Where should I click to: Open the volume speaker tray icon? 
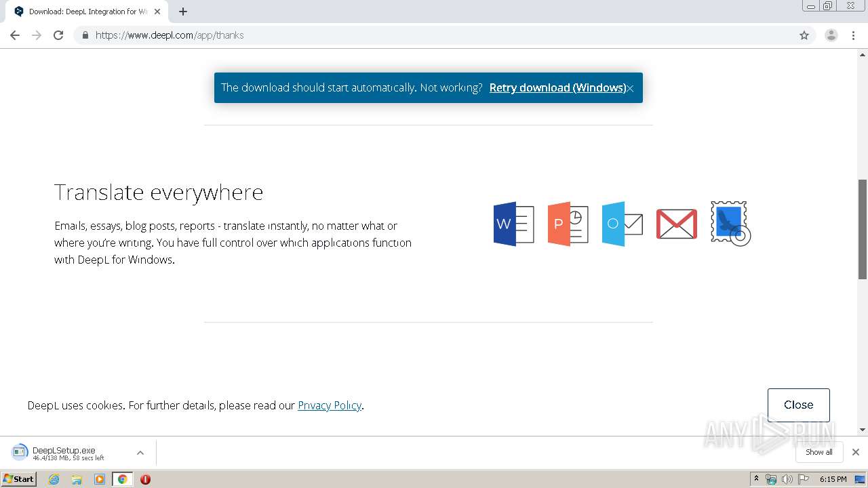[787, 479]
